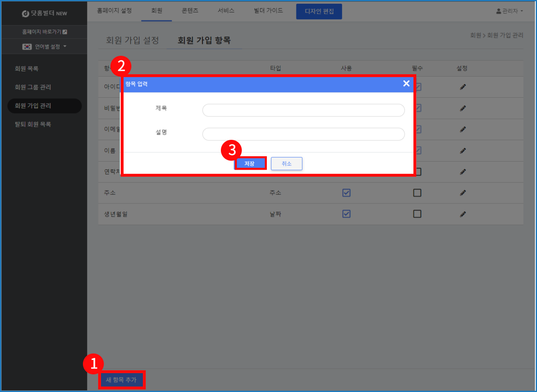
Task: Select 탈퇴 회원 목록 in sidebar
Action: tap(33, 124)
